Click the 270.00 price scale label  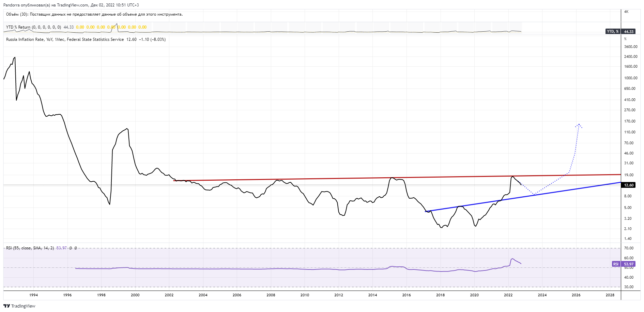[x=630, y=110]
